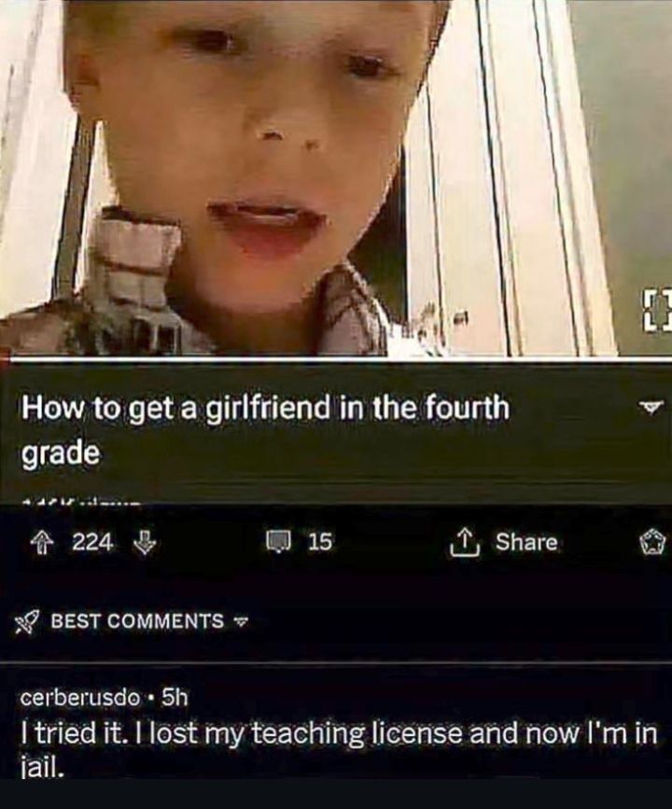The height and width of the screenshot is (809, 672).
Task: Click the share upload arrow icon
Action: point(466,542)
